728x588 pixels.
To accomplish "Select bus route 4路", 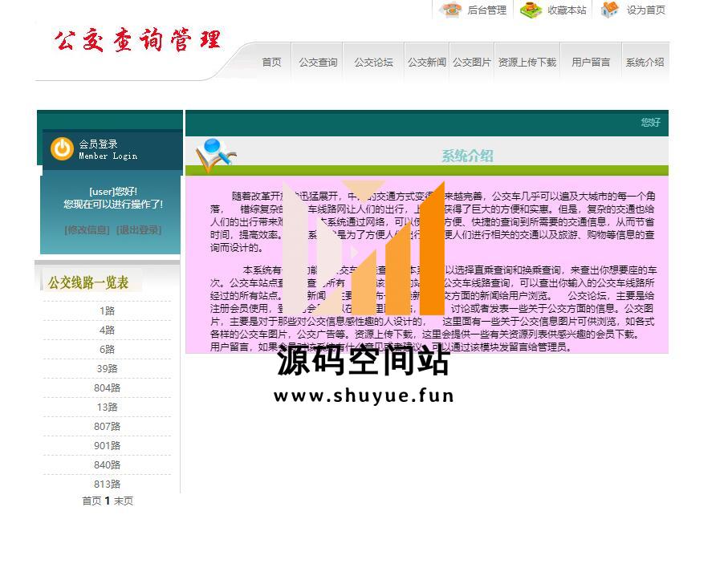I will [x=108, y=330].
